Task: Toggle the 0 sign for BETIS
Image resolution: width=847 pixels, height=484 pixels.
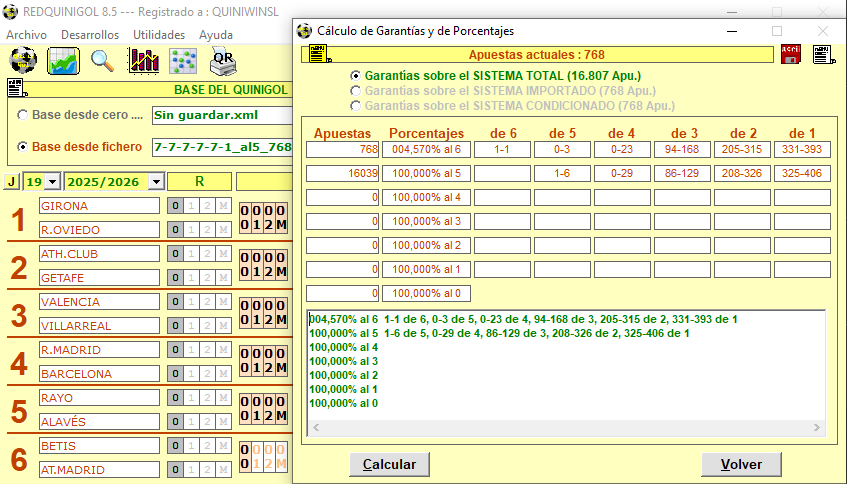Action: [174, 446]
